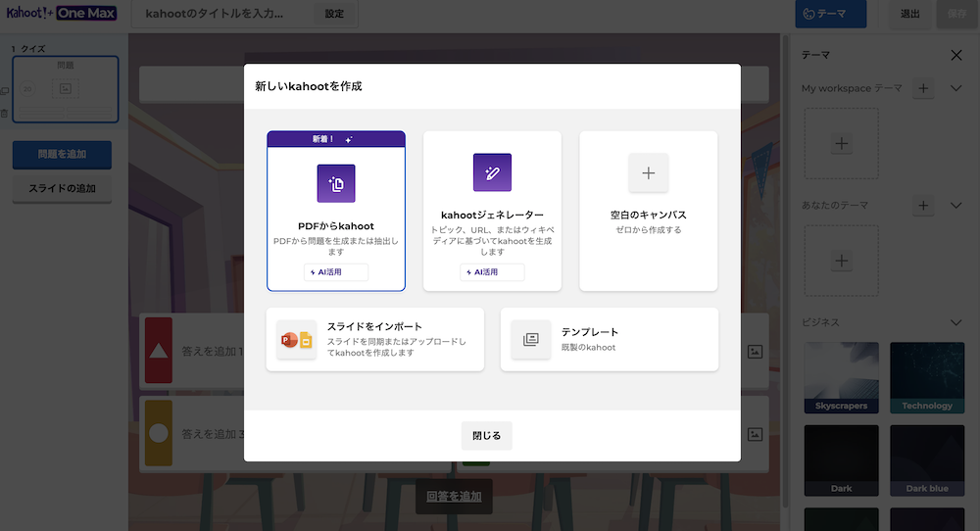Add a new My workspace テーマ via plus
Viewport: 980px width, 531px height.
923,88
